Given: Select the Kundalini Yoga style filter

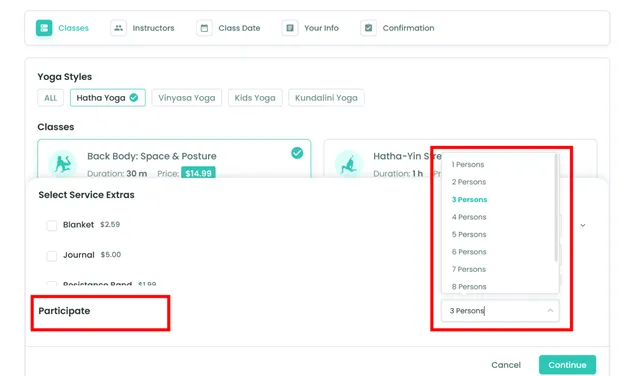Looking at the screenshot, I should click(326, 98).
